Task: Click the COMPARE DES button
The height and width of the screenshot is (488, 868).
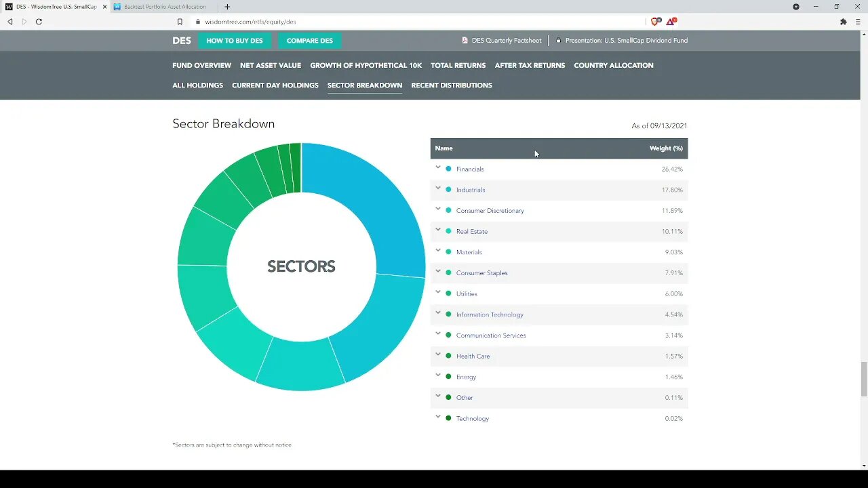Action: click(309, 41)
